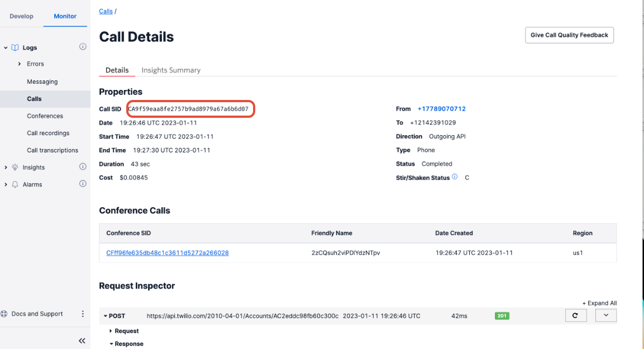Click the info icon beside Insights
Screen dimensions: 644x349
point(83,166)
